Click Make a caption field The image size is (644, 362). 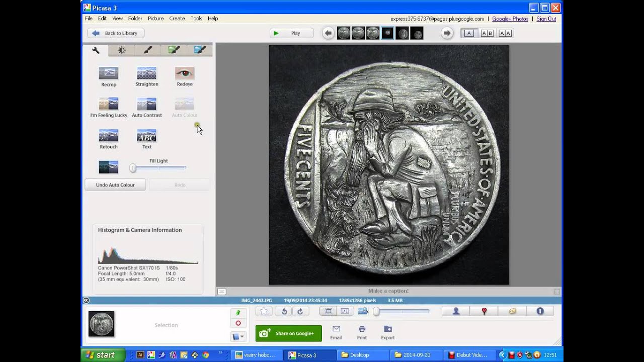[x=388, y=291]
